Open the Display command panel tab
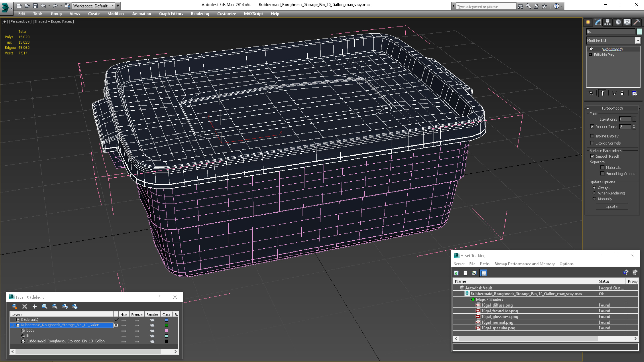Image resolution: width=644 pixels, height=362 pixels. [627, 22]
